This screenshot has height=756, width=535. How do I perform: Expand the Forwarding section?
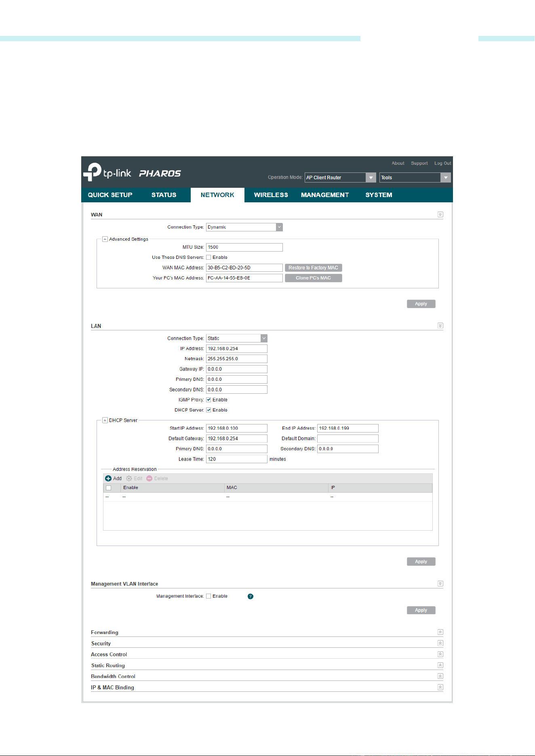(x=440, y=632)
